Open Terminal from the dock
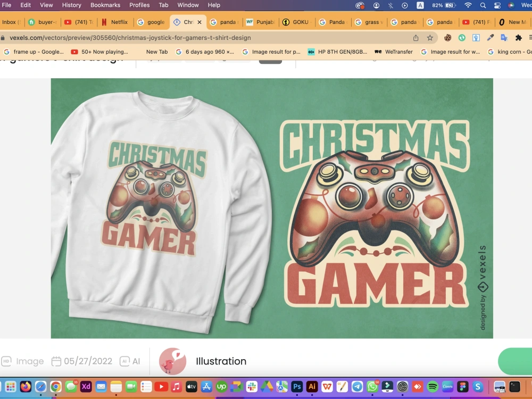The height and width of the screenshot is (399, 532). pos(514,386)
